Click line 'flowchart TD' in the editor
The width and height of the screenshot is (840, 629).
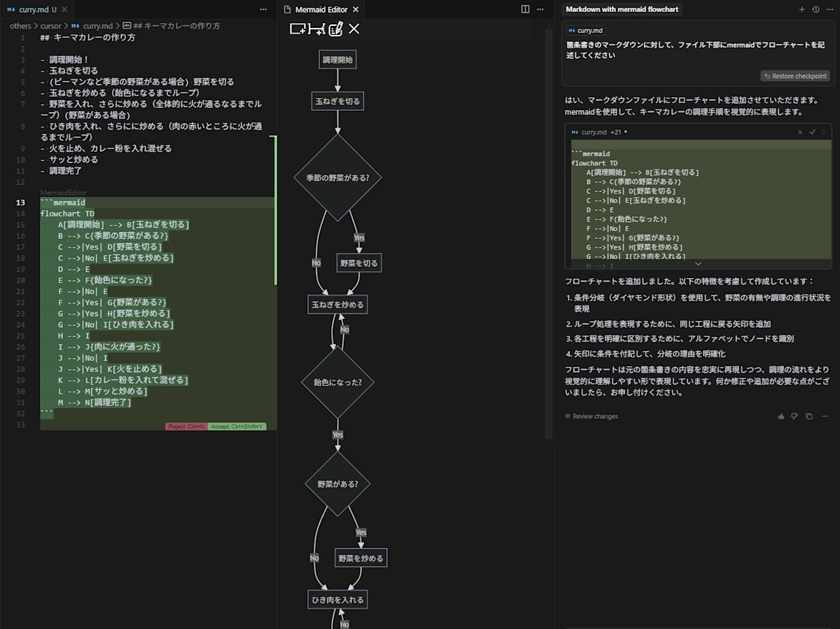click(67, 214)
